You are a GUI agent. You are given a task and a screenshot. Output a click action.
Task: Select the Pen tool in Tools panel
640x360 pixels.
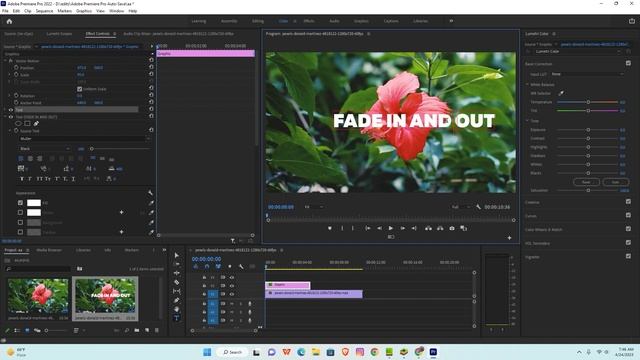point(176,300)
